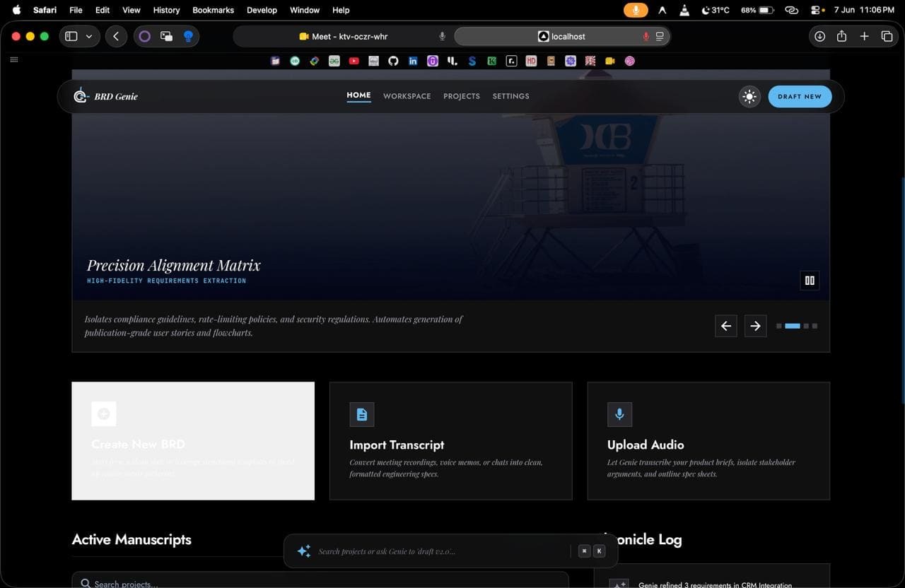The image size is (905, 588).
Task: Go to HOME in navigation
Action: click(358, 95)
